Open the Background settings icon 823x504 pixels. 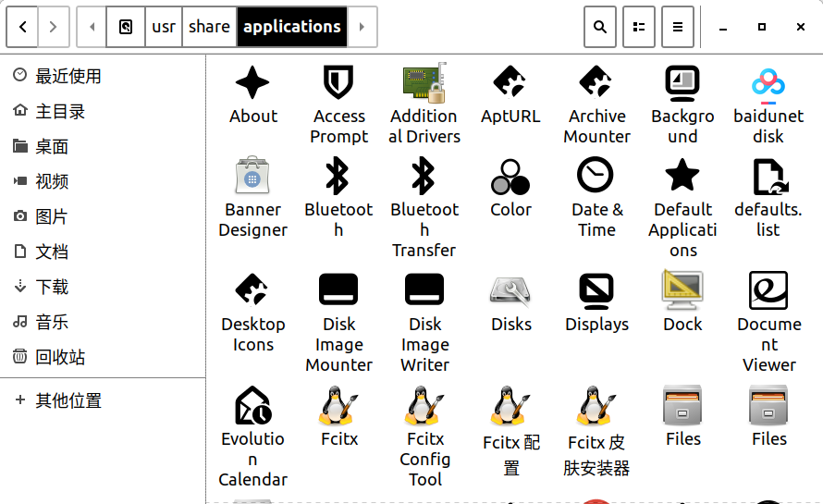point(682,83)
